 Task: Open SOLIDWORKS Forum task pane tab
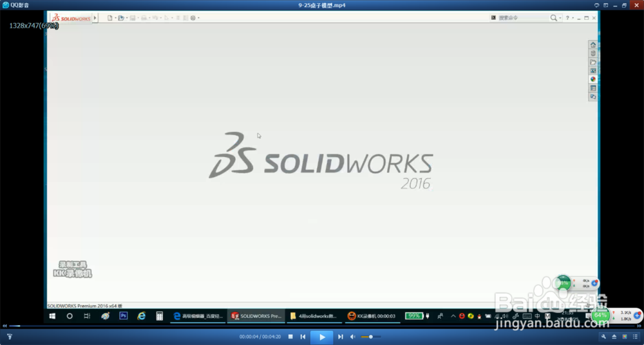tap(592, 97)
